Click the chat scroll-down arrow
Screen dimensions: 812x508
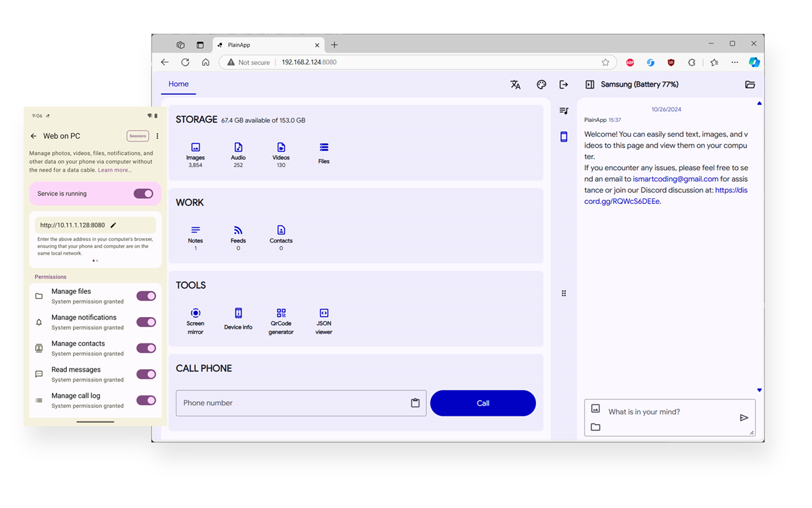coord(759,390)
